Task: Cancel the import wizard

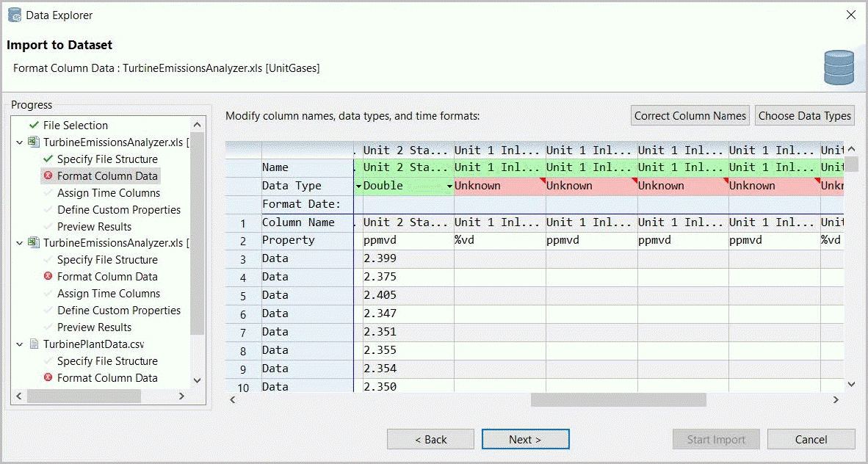Action: (811, 439)
